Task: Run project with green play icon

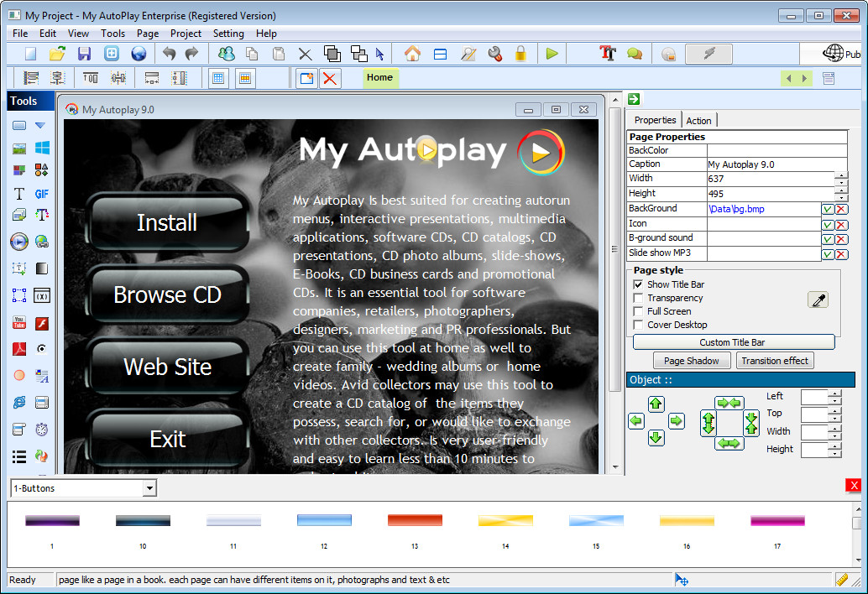Action: pos(552,54)
